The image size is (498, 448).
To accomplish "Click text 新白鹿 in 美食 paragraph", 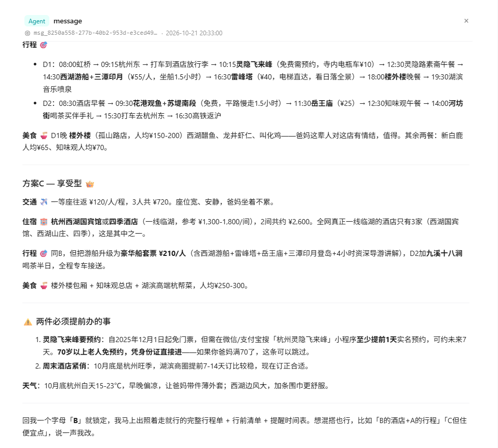I will point(452,135).
